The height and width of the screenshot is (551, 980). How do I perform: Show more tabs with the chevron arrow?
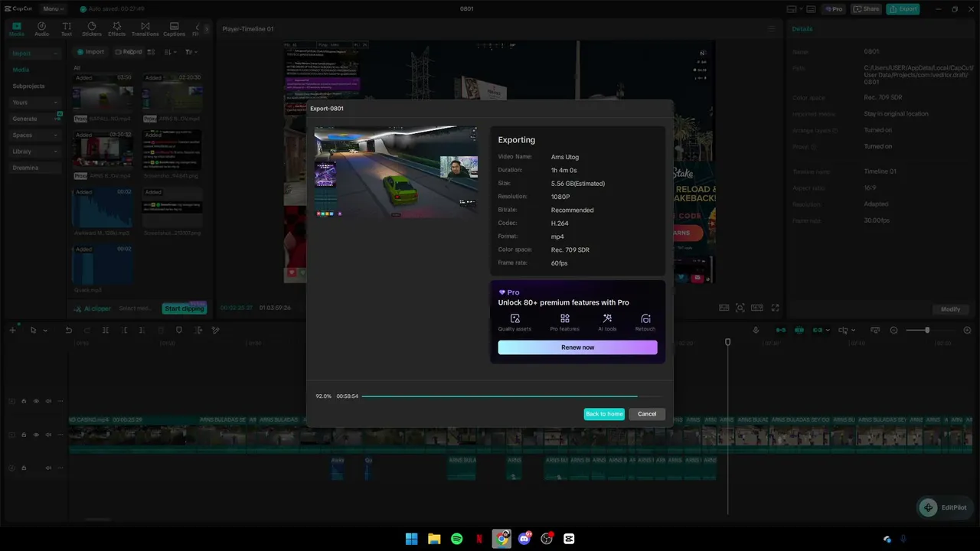coord(206,29)
